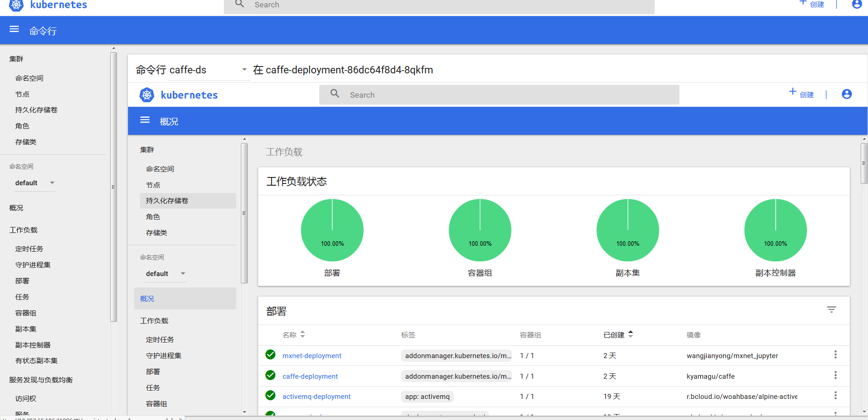Click the embedded sidebar vertical scrollbar

(x=244, y=213)
